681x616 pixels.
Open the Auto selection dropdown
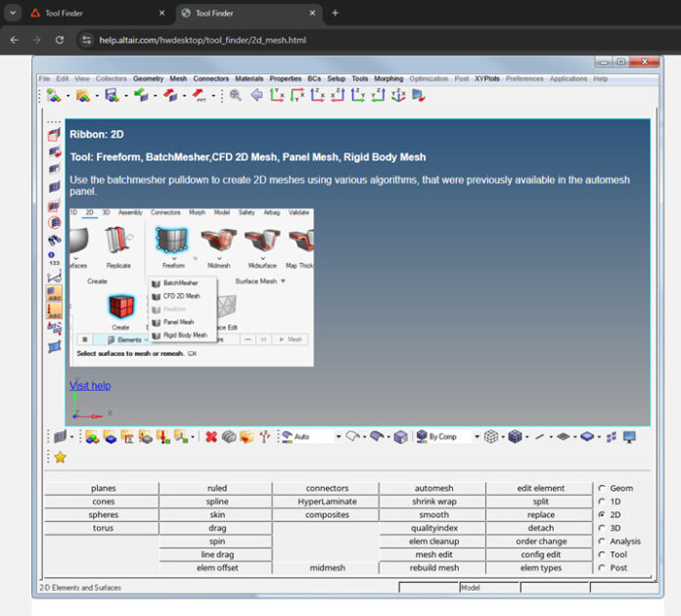coord(339,437)
